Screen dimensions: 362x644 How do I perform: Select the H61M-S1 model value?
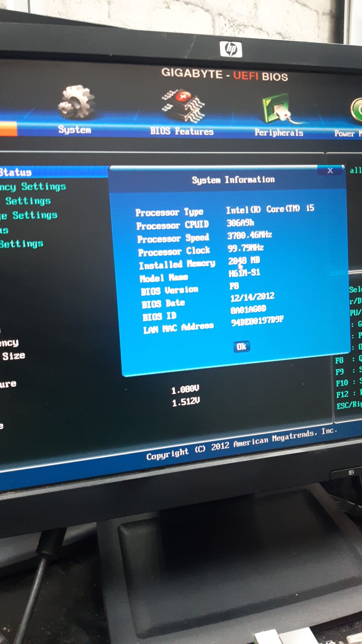click(x=244, y=273)
